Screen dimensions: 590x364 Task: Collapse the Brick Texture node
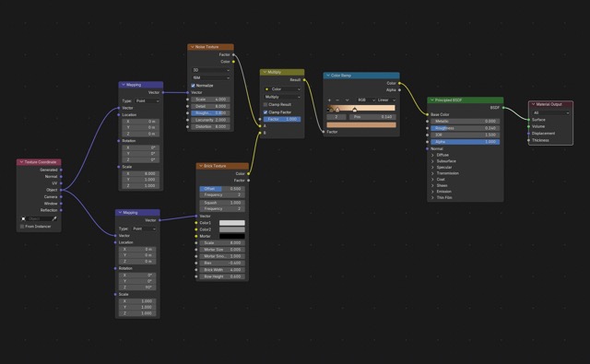click(201, 166)
